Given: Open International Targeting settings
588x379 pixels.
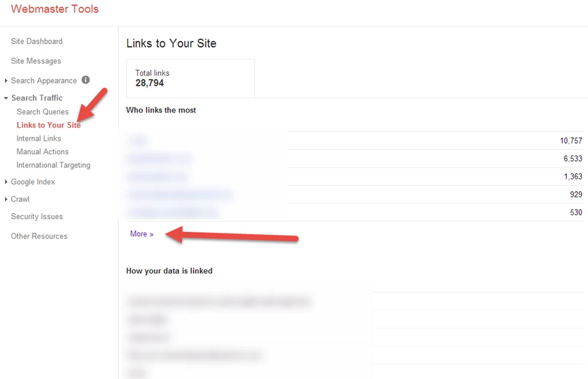Looking at the screenshot, I should 53,165.
